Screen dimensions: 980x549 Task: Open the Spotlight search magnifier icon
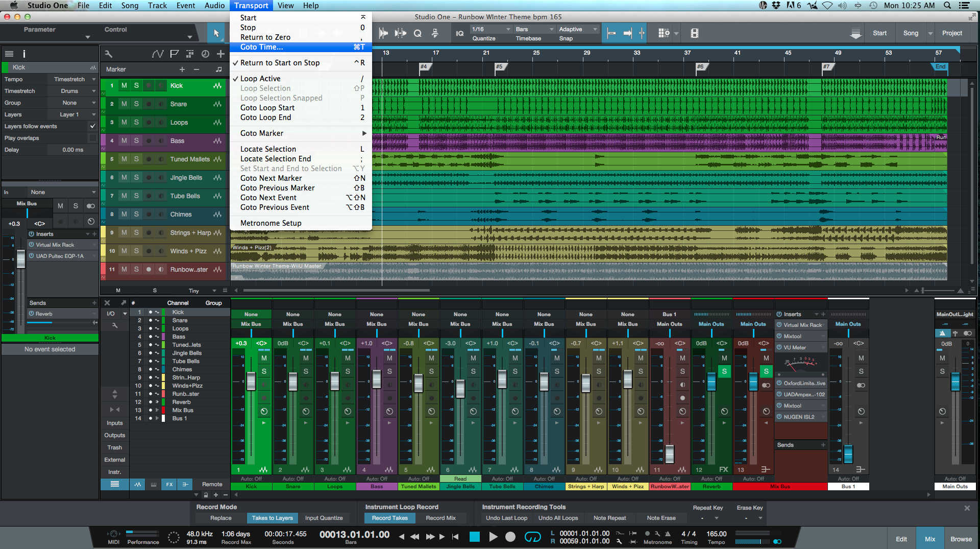coord(947,5)
